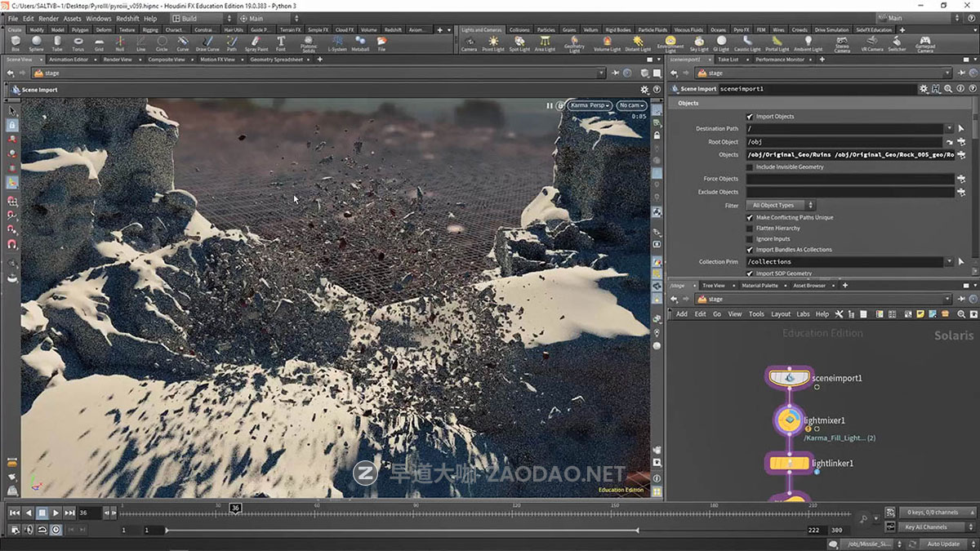Screen dimensions: 980x551
Task: Add a Sky Light from the shelf
Action: 700,43
